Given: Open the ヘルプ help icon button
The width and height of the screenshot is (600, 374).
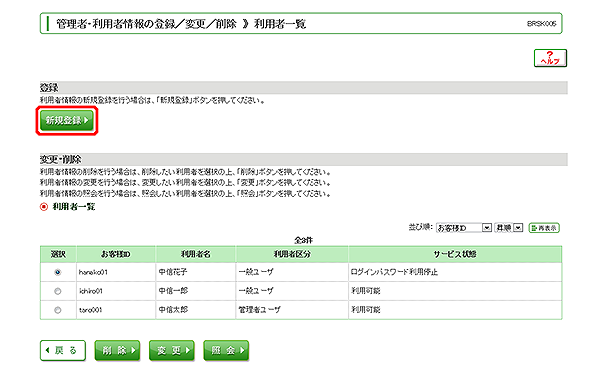Looking at the screenshot, I should 550,58.
